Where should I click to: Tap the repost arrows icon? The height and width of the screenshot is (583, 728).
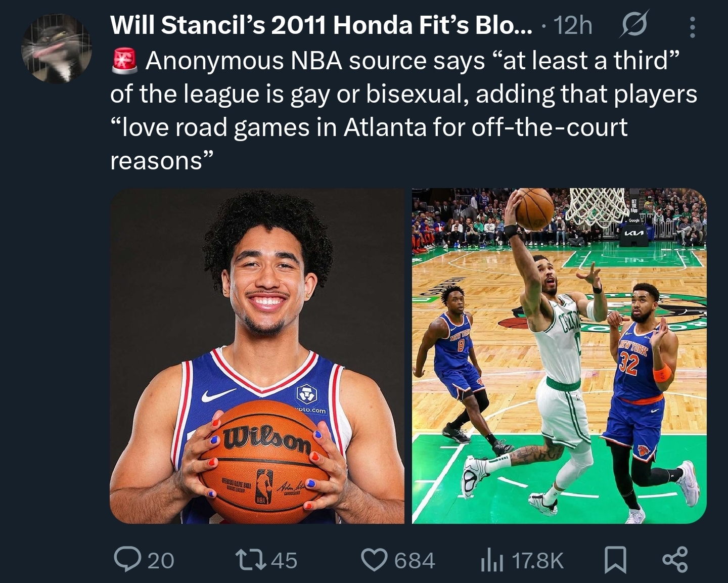pos(253,560)
